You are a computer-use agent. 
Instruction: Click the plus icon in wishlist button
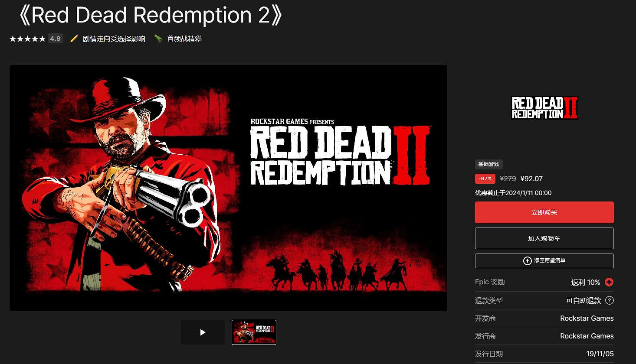[527, 261]
